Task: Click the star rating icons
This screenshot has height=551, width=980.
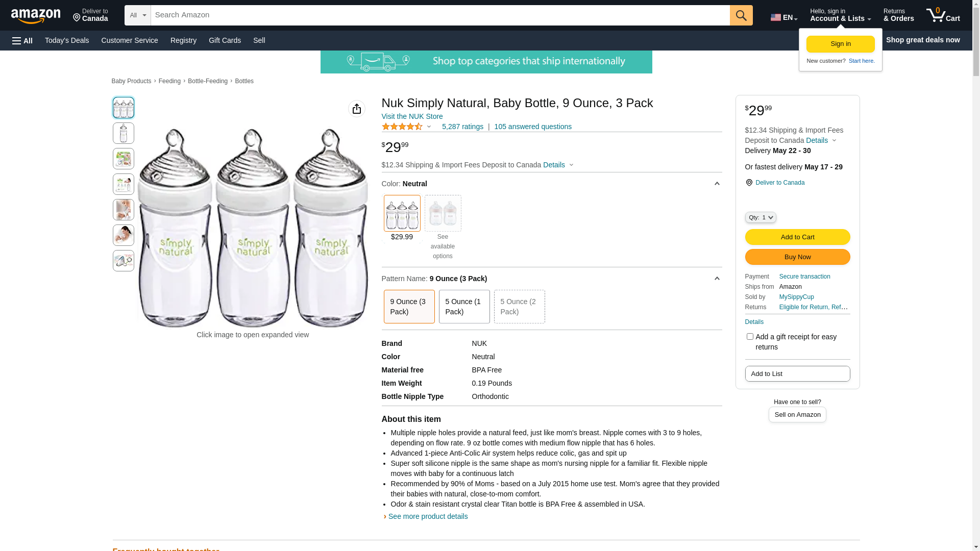Action: click(402, 127)
